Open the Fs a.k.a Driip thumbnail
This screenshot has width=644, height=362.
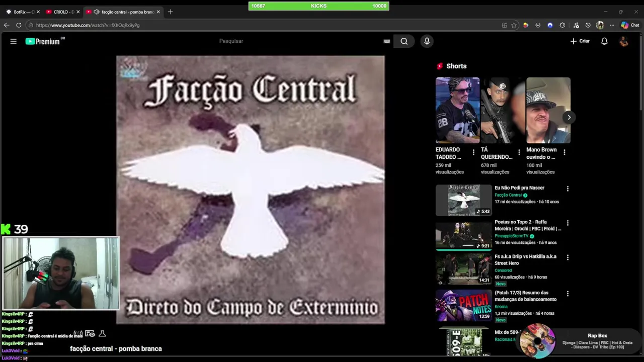tap(463, 269)
